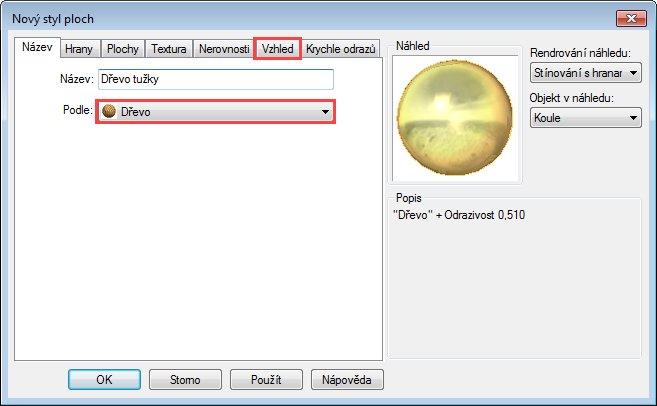Open the Plochy tab
This screenshot has width=657, height=406.
click(122, 49)
